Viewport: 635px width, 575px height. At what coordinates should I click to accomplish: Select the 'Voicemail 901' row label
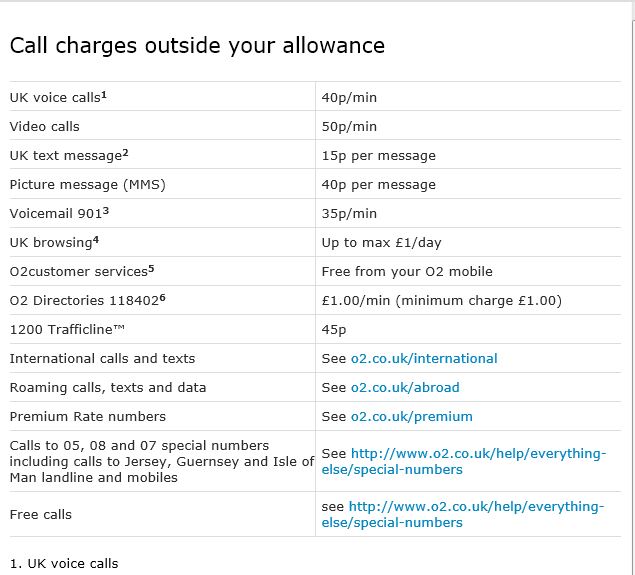pyautogui.click(x=56, y=214)
